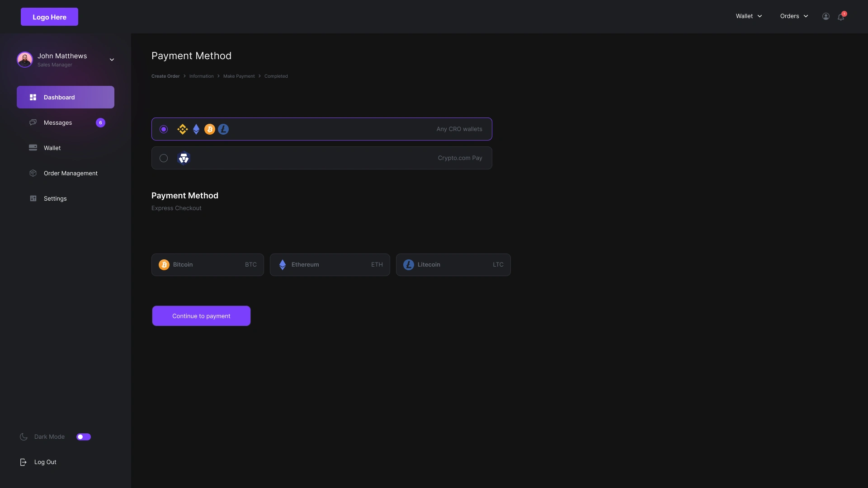Expand the Wallet dropdown in header
This screenshot has width=868, height=488.
(x=749, y=16)
